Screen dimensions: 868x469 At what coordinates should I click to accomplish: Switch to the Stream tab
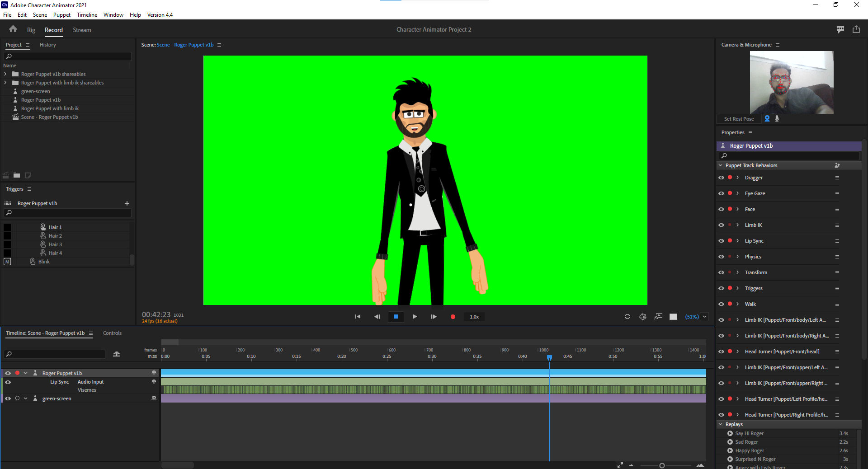pos(81,30)
